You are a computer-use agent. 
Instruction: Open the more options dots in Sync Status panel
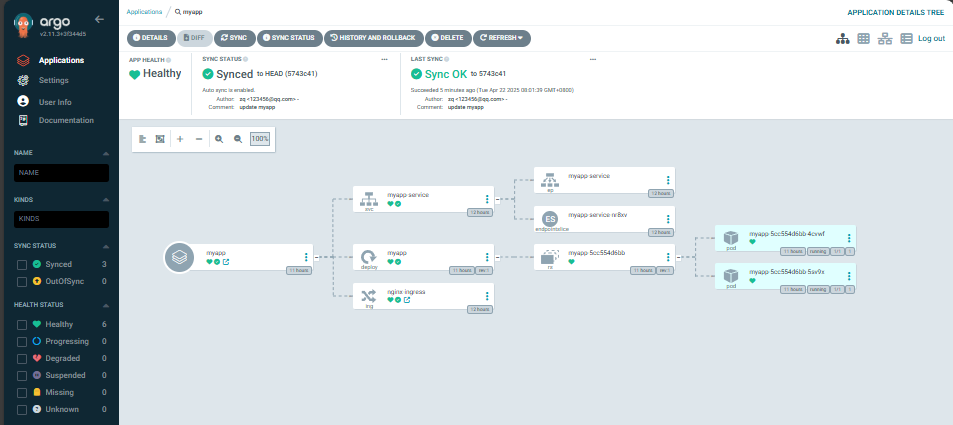click(x=384, y=60)
